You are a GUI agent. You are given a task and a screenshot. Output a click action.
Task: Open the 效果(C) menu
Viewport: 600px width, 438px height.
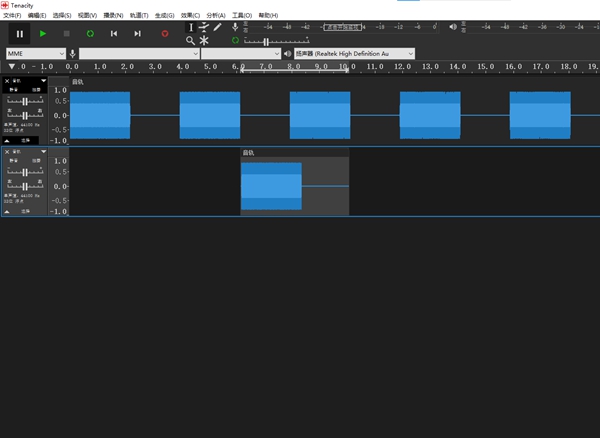[x=190, y=15]
